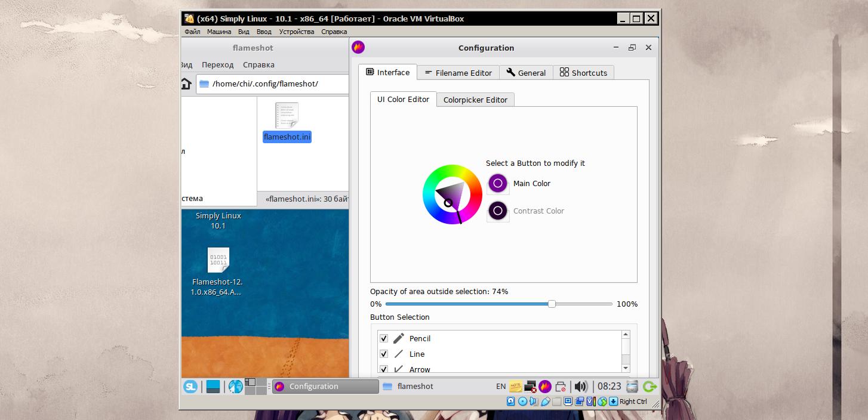The width and height of the screenshot is (868, 420).
Task: Click the color wheel picker
Action: click(x=452, y=194)
